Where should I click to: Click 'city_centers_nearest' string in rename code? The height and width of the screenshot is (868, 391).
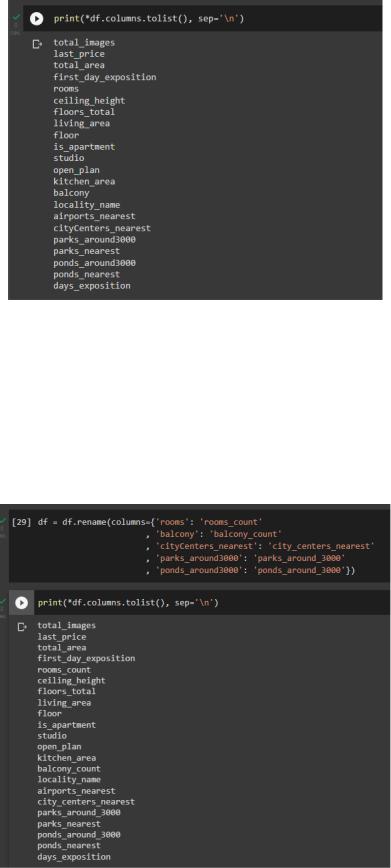click(x=321, y=546)
